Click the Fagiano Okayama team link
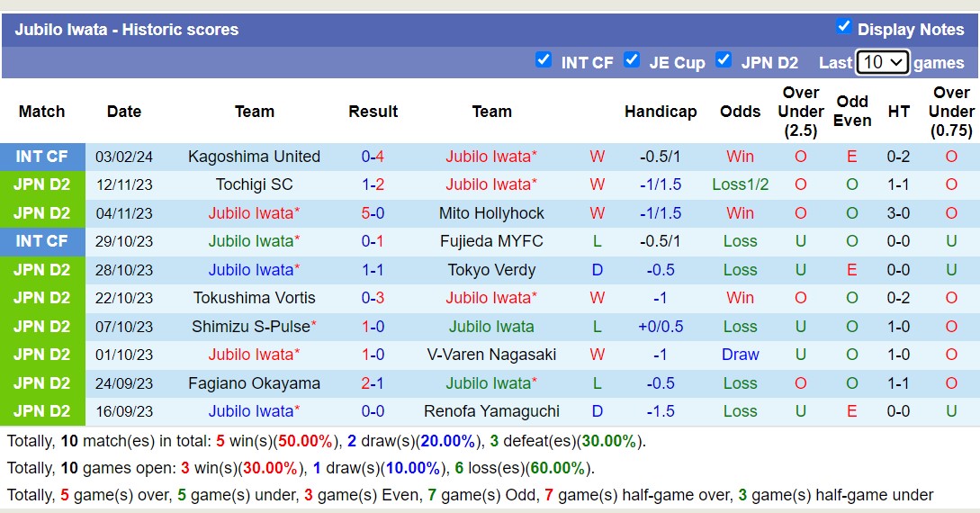Viewport: 980px width, 513px height. (x=254, y=383)
